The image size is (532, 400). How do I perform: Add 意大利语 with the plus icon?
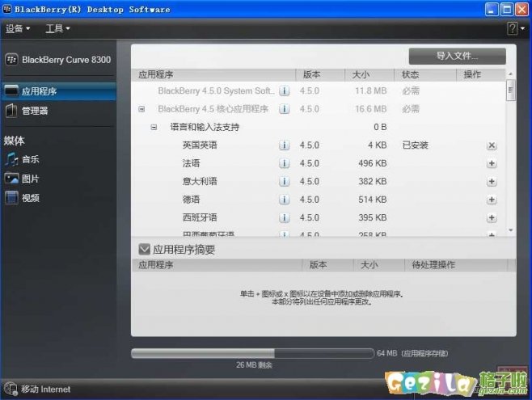point(492,181)
